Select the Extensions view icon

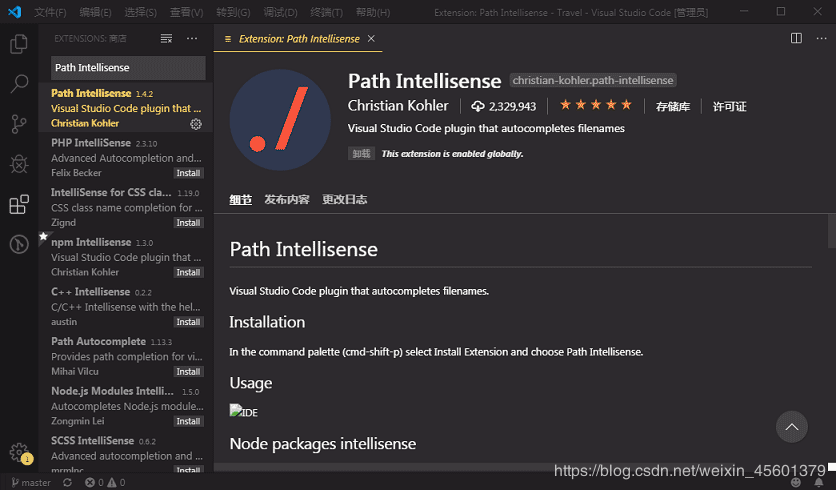[x=19, y=205]
